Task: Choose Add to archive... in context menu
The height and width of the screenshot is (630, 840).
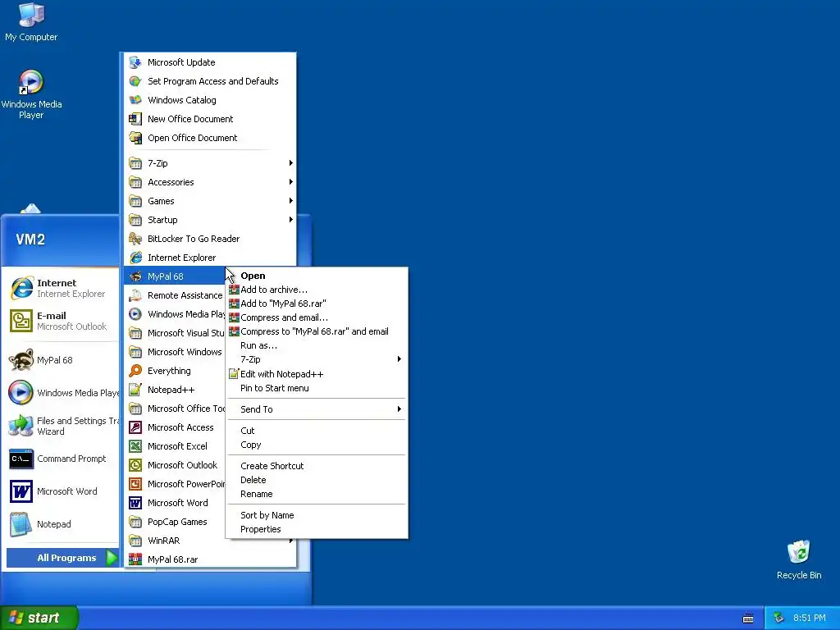Action: click(x=317, y=290)
